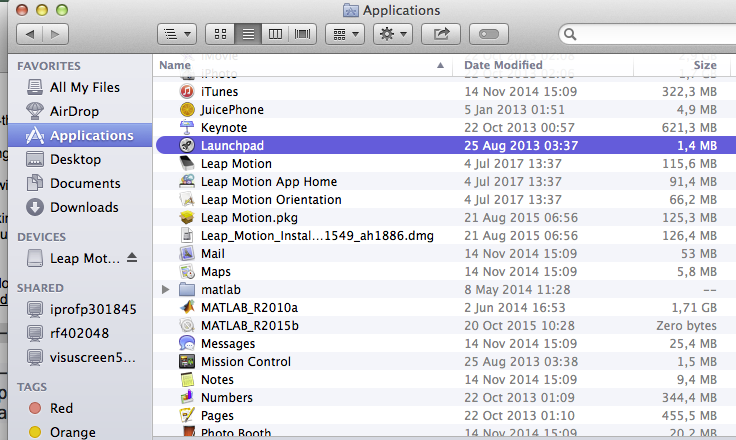Select Applications in the sidebar

(x=80, y=135)
